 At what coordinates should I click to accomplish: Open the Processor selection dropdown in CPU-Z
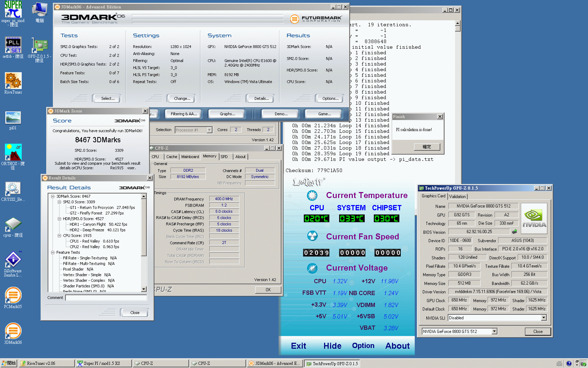(x=209, y=130)
